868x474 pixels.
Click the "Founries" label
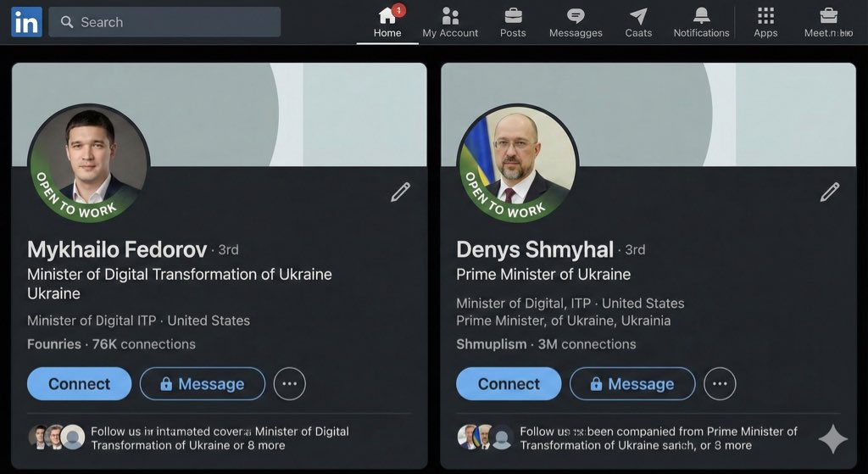coord(53,344)
